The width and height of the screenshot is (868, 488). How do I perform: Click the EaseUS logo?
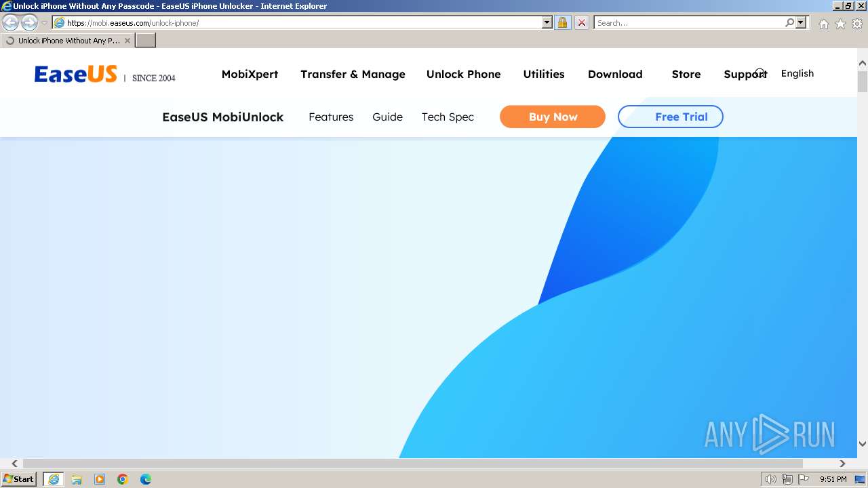(76, 74)
